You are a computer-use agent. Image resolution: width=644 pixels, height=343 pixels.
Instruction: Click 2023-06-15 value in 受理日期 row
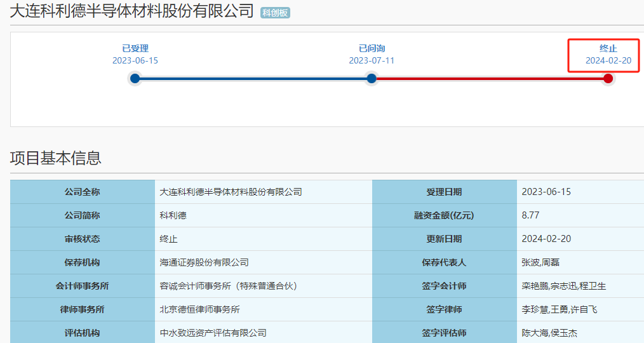(x=546, y=192)
